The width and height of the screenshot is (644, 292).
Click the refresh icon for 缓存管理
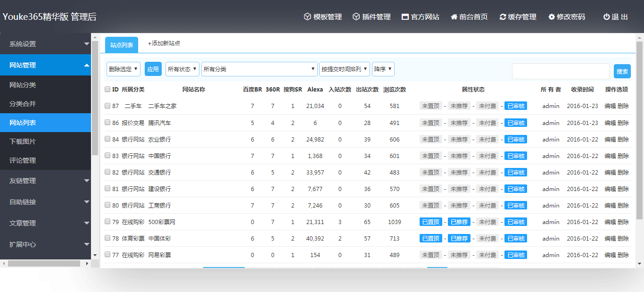click(503, 17)
